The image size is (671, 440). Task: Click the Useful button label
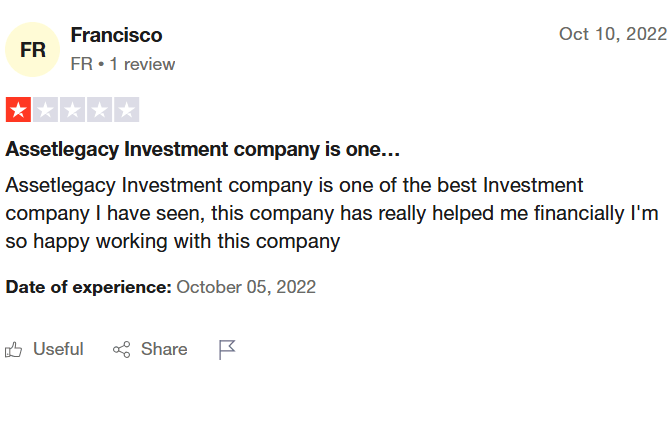tap(58, 349)
